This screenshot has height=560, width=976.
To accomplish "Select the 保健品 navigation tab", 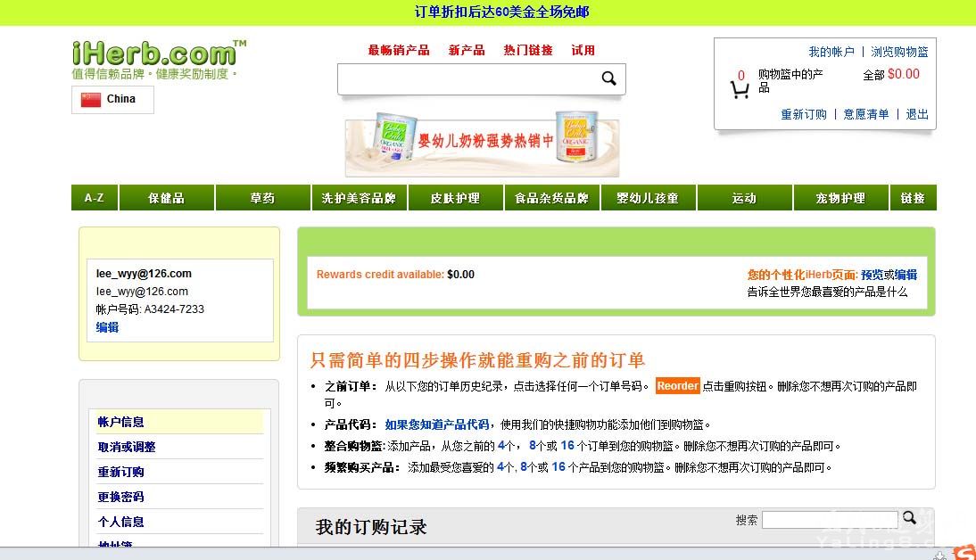I will point(166,198).
